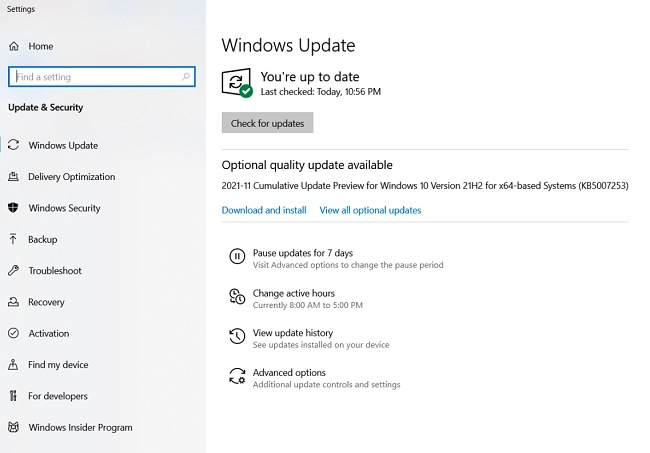The image size is (650, 453).
Task: Click the 'Optional quality update available' heading
Action: 307,165
